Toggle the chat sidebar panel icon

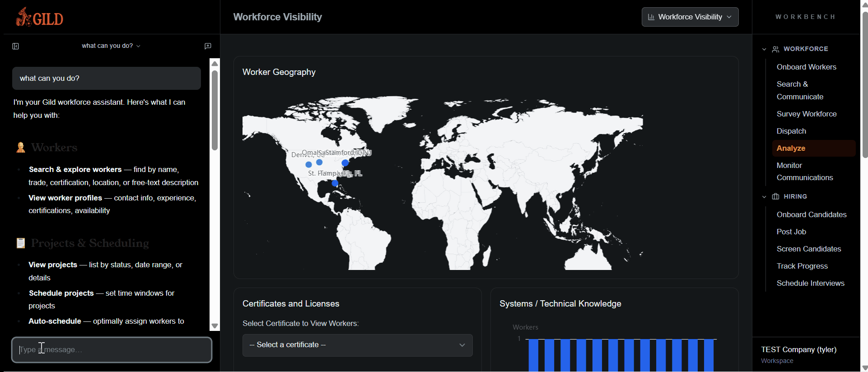[16, 46]
